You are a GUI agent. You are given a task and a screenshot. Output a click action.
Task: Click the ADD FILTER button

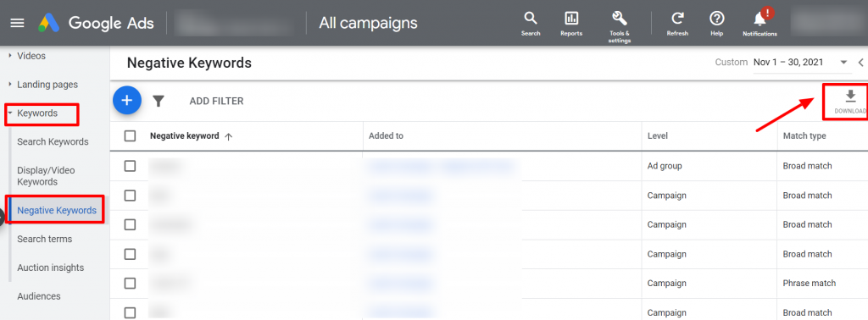(216, 101)
